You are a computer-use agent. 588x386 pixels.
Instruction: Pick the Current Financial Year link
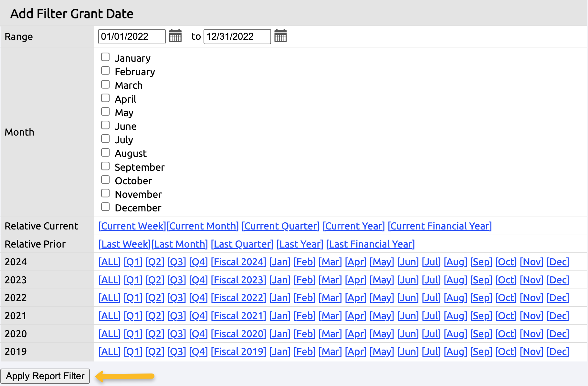[440, 226]
